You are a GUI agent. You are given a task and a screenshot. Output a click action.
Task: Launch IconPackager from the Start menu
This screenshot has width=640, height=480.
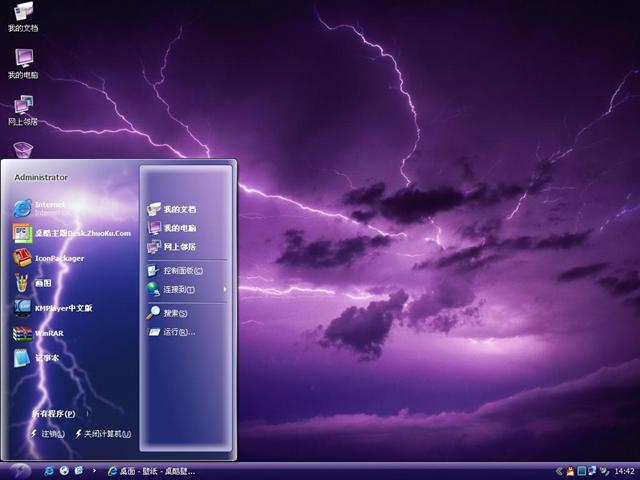tap(48, 258)
